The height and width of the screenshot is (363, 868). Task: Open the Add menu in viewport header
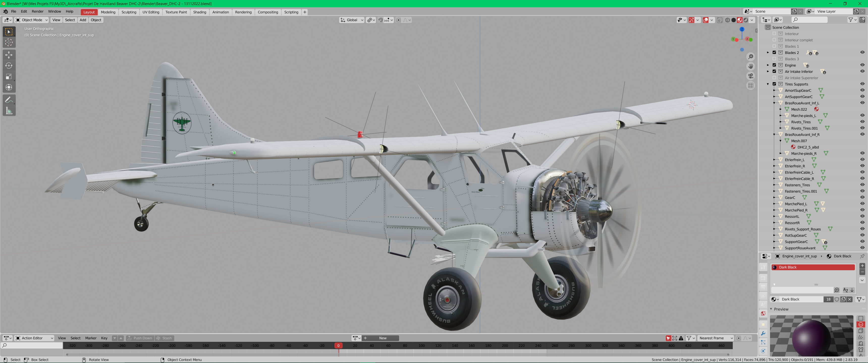tap(83, 20)
